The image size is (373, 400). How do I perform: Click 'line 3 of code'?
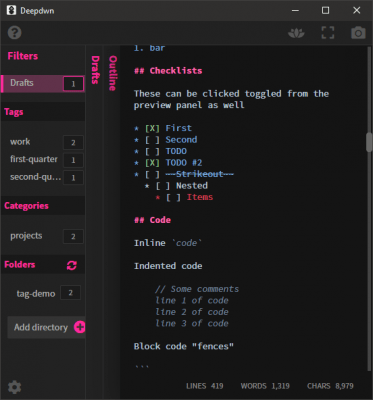[192, 323]
